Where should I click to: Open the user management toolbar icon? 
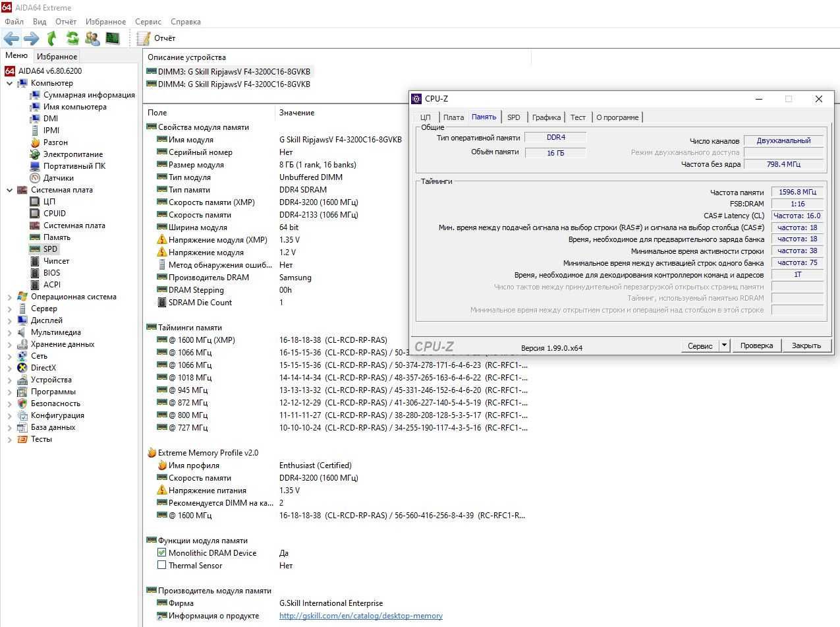tap(92, 38)
